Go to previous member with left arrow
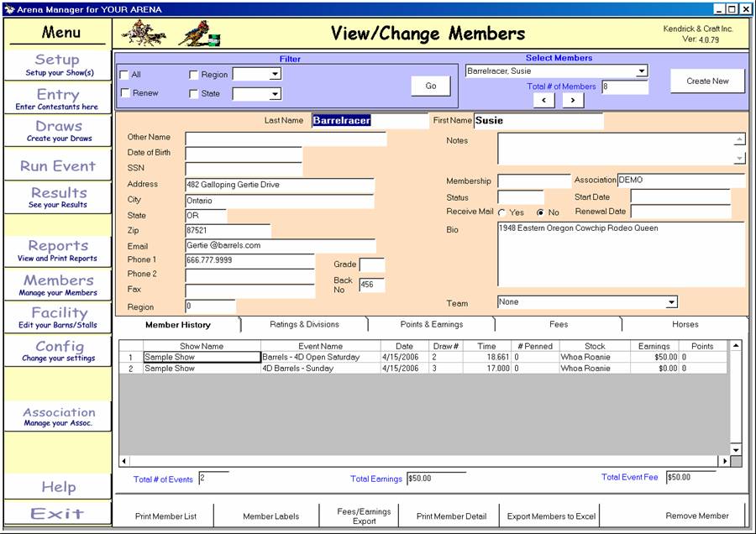 pyautogui.click(x=543, y=100)
